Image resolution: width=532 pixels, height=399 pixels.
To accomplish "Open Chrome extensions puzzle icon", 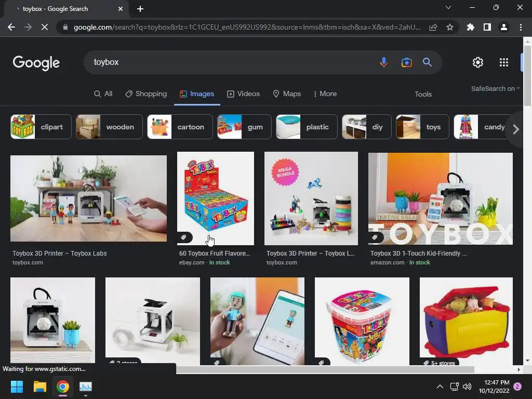I will tap(471, 27).
